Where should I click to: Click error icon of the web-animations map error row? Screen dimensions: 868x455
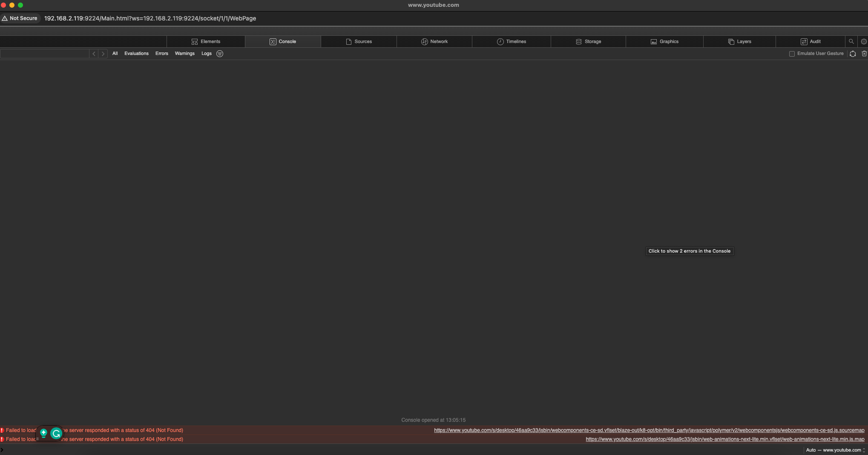tap(2, 439)
